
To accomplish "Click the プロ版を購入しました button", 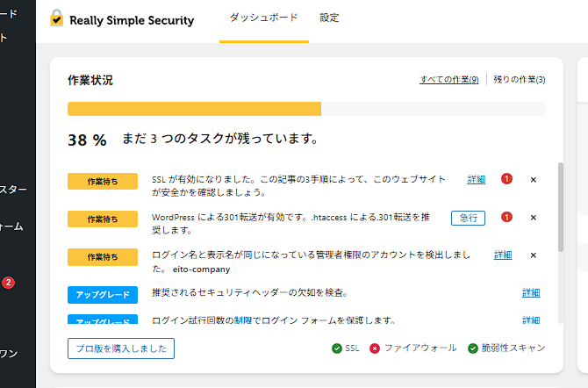I will click(x=121, y=348).
